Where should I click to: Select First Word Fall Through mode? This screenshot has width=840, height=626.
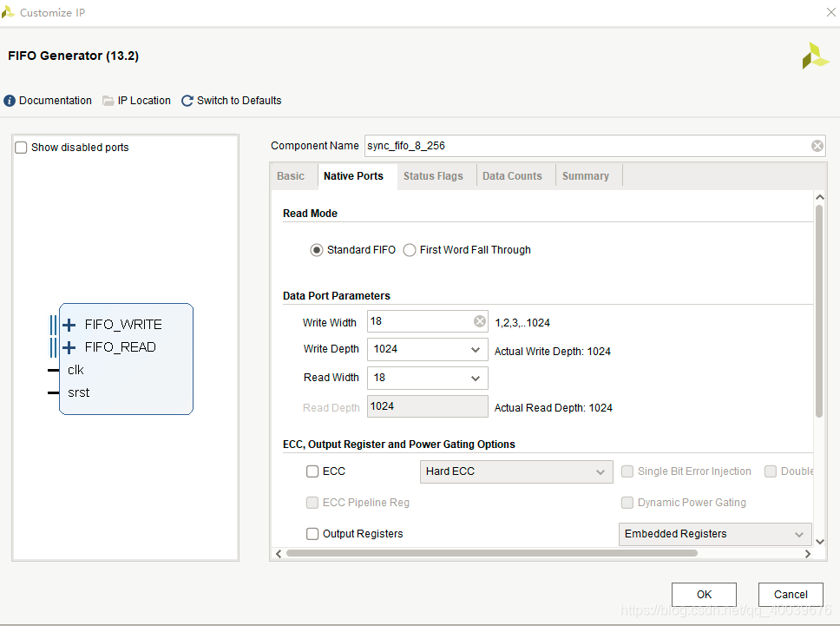click(410, 250)
